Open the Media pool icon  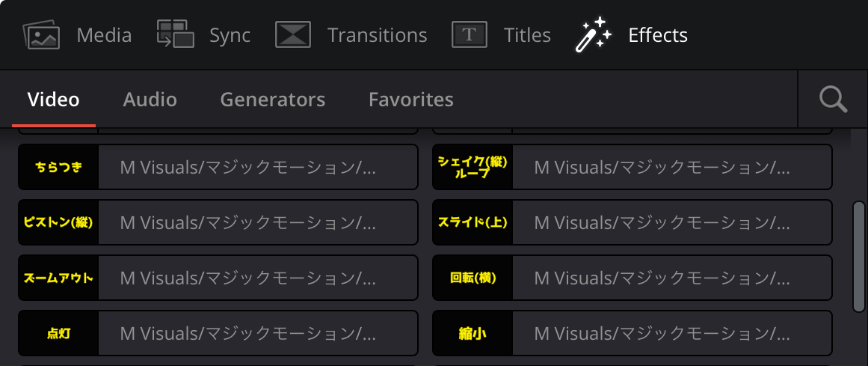click(x=40, y=35)
